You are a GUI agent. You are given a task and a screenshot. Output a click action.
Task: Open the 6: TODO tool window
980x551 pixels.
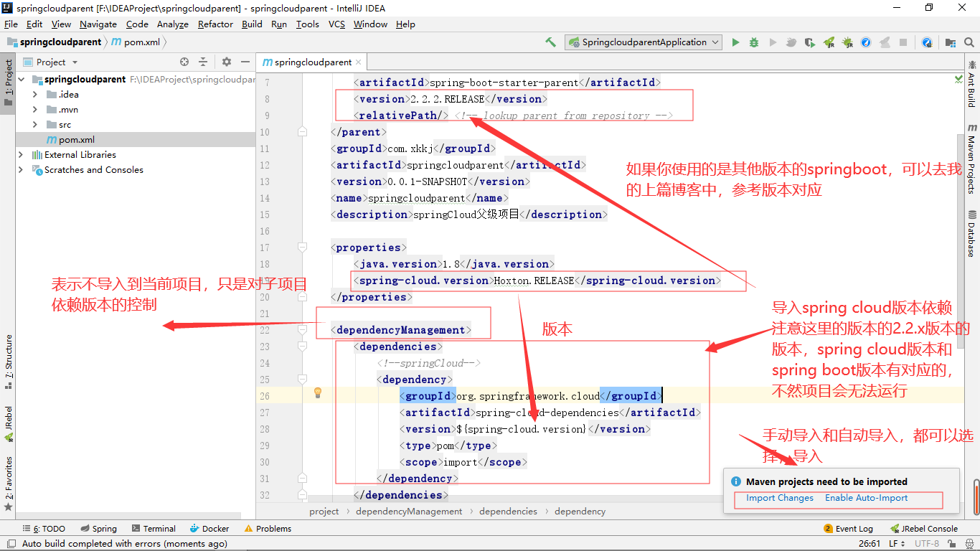click(44, 529)
